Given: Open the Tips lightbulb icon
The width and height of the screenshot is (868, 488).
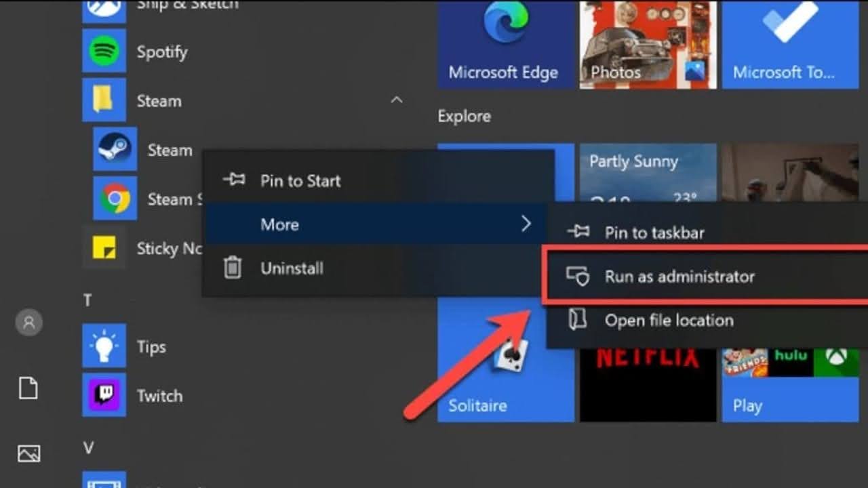Looking at the screenshot, I should 104,346.
